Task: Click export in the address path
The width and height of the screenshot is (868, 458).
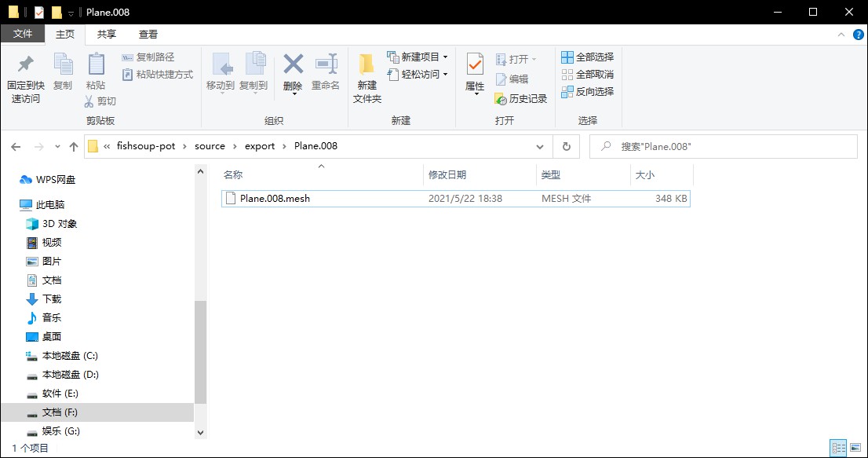Action: coord(260,146)
